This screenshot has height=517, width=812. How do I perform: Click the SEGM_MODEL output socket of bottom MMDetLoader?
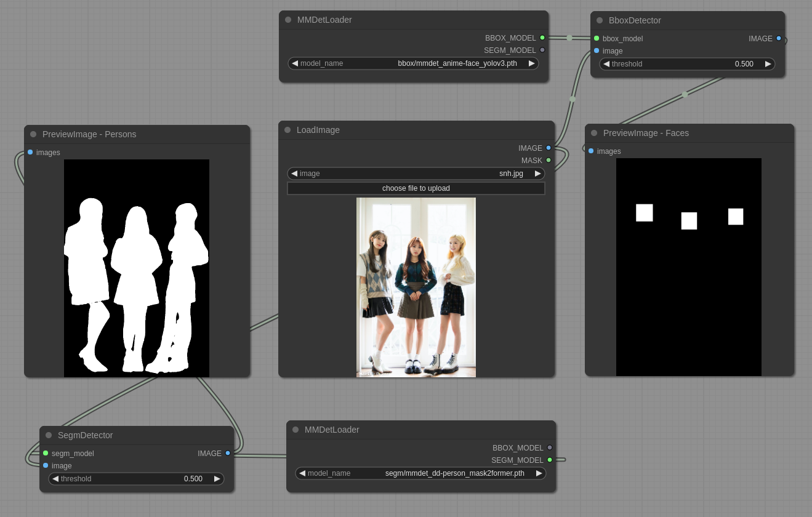pyautogui.click(x=550, y=460)
